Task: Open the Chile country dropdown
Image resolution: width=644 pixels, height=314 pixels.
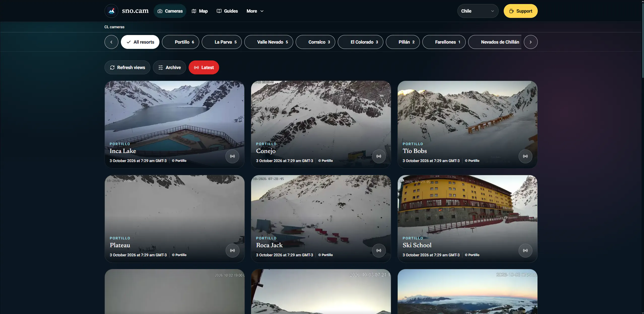Action: tap(478, 11)
